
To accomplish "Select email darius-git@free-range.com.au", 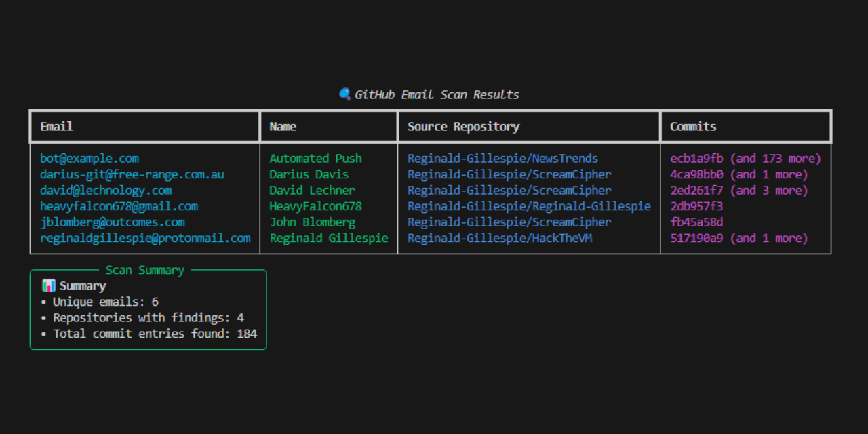I will coord(132,174).
